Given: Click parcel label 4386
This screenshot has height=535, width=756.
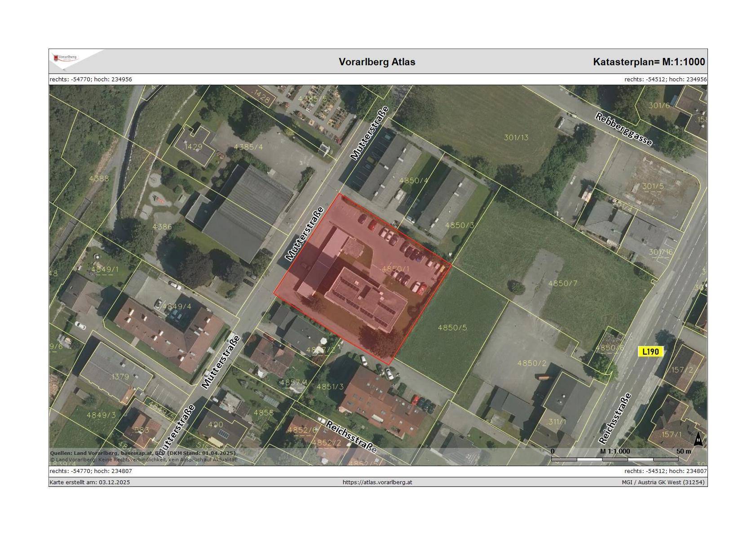Looking at the screenshot, I should tap(162, 227).
